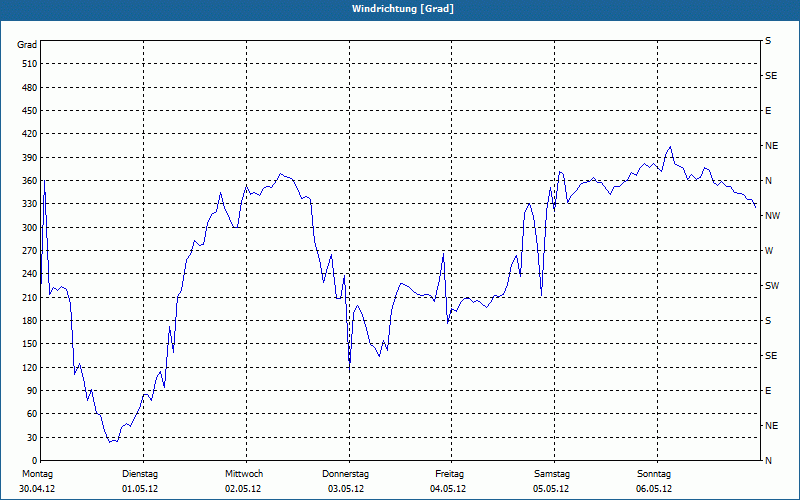
Task: Select the date 01.05.12
Action: 140,489
